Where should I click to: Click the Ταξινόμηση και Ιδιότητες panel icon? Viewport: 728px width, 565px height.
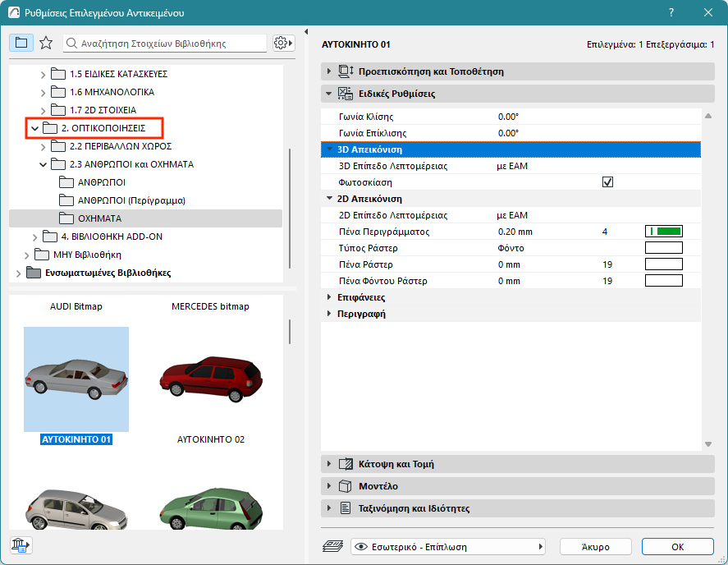tap(346, 508)
